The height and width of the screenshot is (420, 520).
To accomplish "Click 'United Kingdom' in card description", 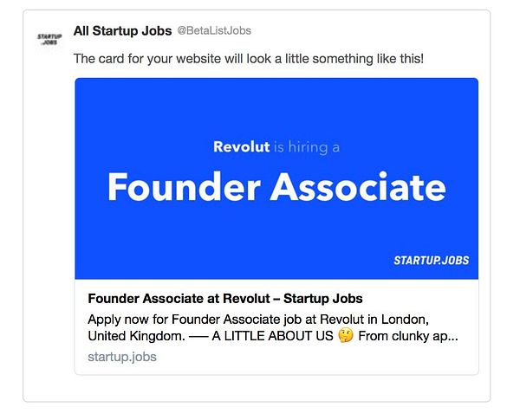I will point(135,336).
